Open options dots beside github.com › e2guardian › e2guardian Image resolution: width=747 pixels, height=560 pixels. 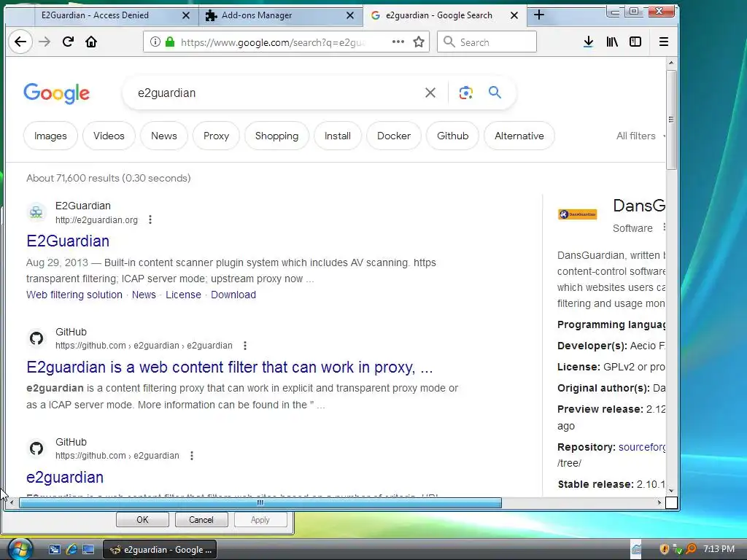pos(245,345)
